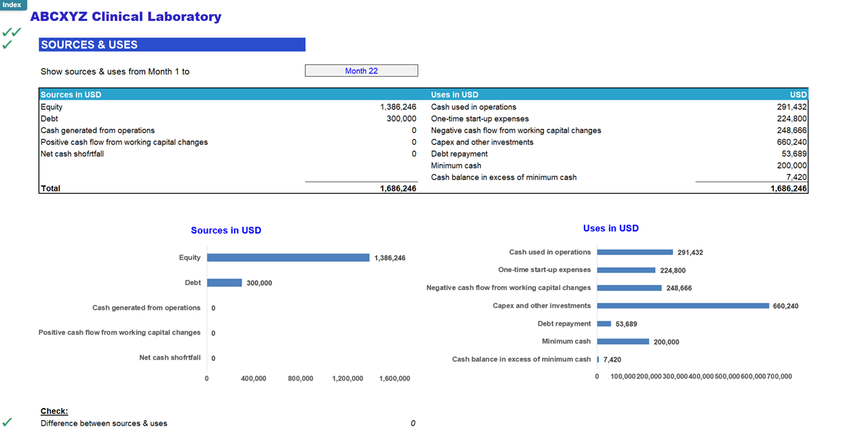868x434 pixels.
Task: Click the 'Minimum cash' chart bar
Action: pos(624,341)
